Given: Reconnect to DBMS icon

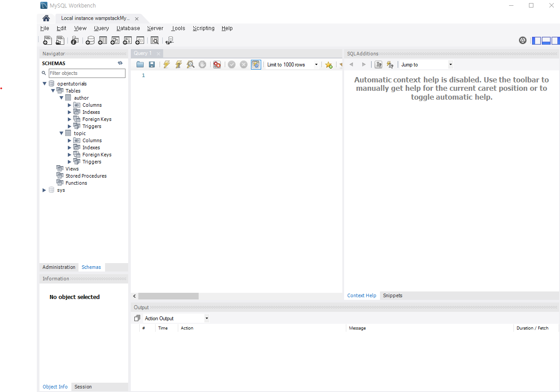Looking at the screenshot, I should pyautogui.click(x=169, y=40).
